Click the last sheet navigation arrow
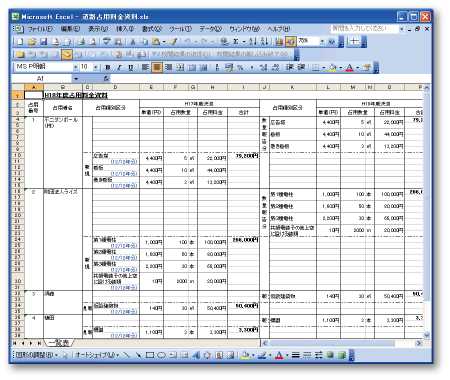This screenshot has height=380, width=450. click(x=39, y=343)
